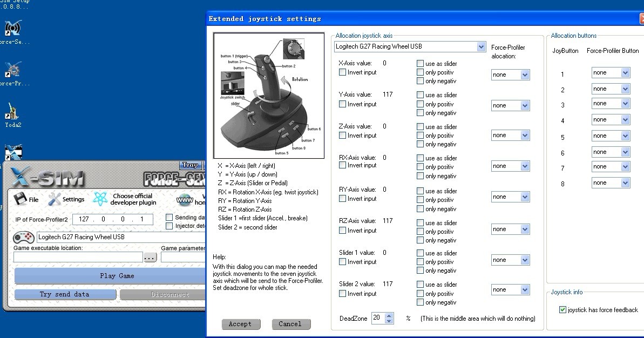Click the floppy disk File icon
Screen dimensions: 644x338
pyautogui.click(x=20, y=199)
